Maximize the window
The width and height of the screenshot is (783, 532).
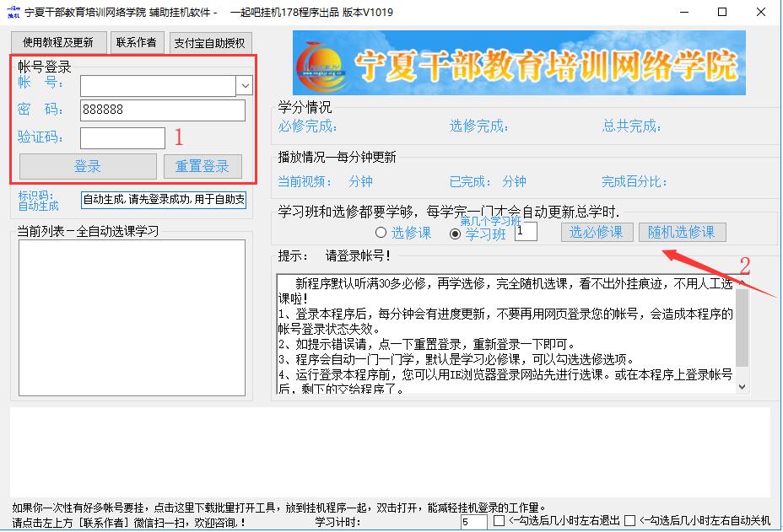[722, 12]
